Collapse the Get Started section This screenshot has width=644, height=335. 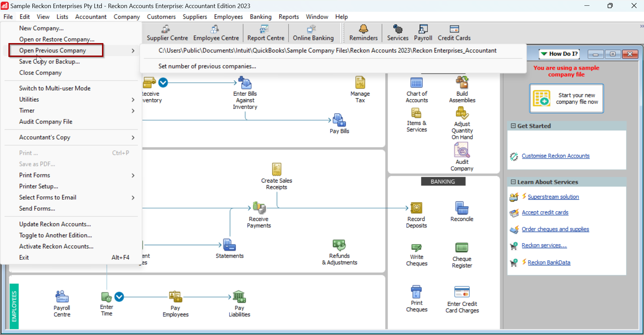tap(513, 126)
